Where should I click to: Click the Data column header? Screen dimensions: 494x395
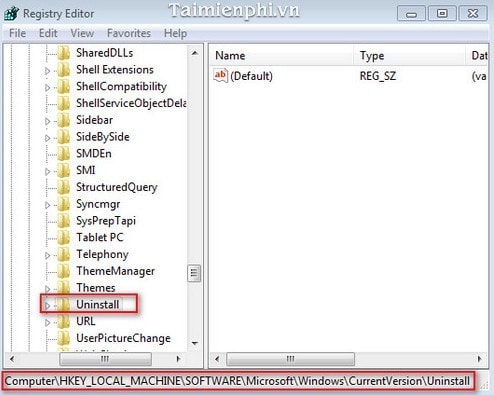coord(477,55)
